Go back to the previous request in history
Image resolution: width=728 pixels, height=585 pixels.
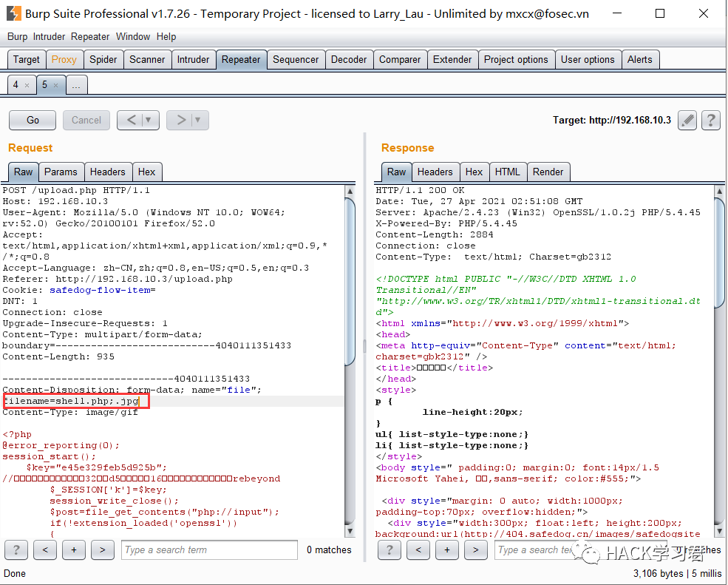coord(132,121)
